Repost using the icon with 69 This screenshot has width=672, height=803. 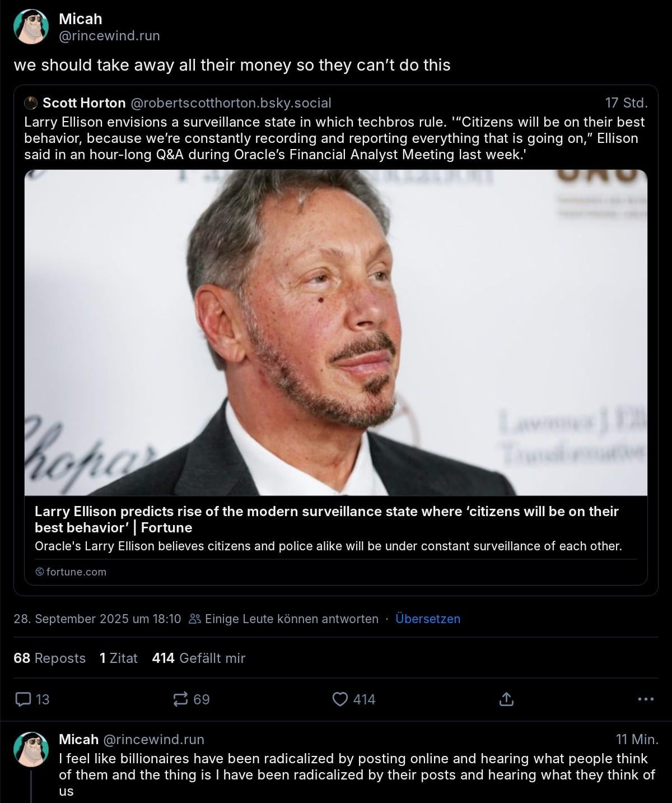[x=192, y=699]
